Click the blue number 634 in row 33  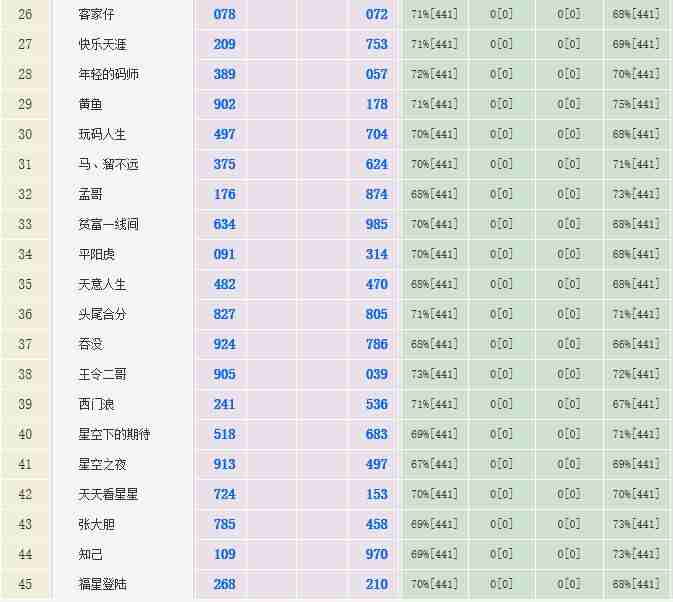(x=224, y=225)
